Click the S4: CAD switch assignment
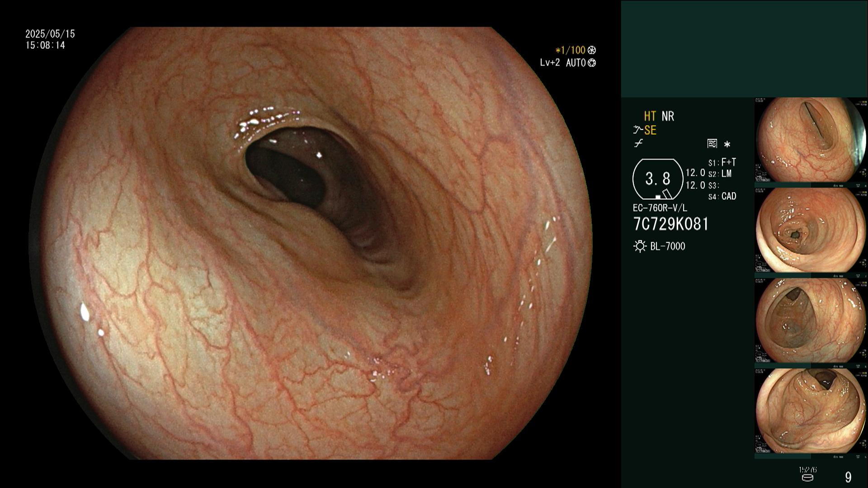Image resolution: width=868 pixels, height=488 pixels. coord(722,197)
